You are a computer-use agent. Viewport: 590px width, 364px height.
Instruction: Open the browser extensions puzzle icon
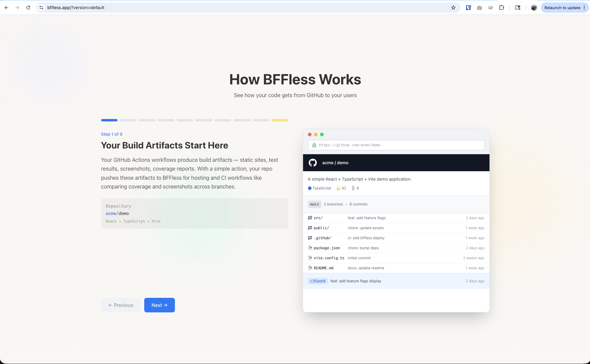pyautogui.click(x=501, y=8)
